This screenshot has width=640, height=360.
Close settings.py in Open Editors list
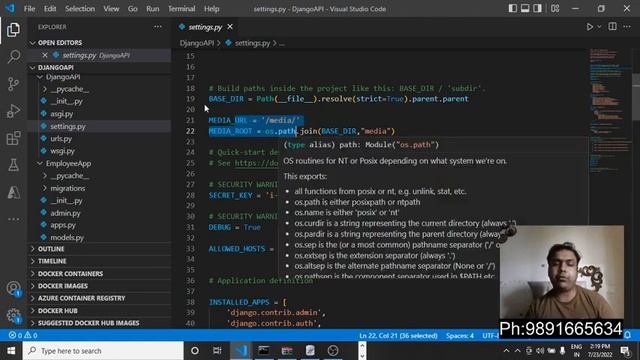point(44,55)
